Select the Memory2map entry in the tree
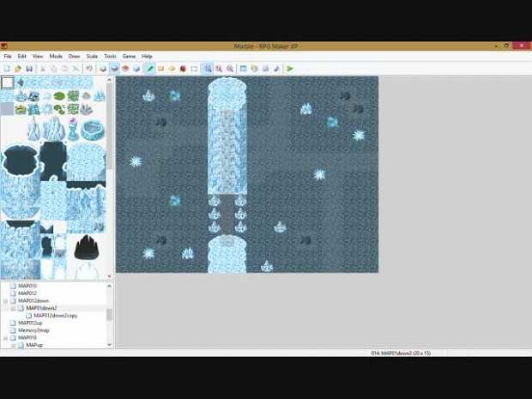 tap(33, 330)
